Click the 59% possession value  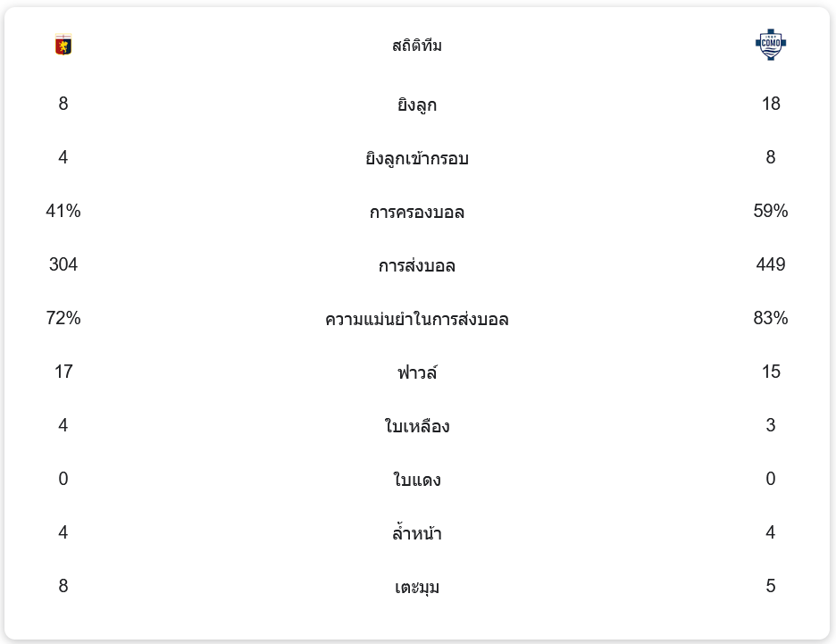pos(771,211)
